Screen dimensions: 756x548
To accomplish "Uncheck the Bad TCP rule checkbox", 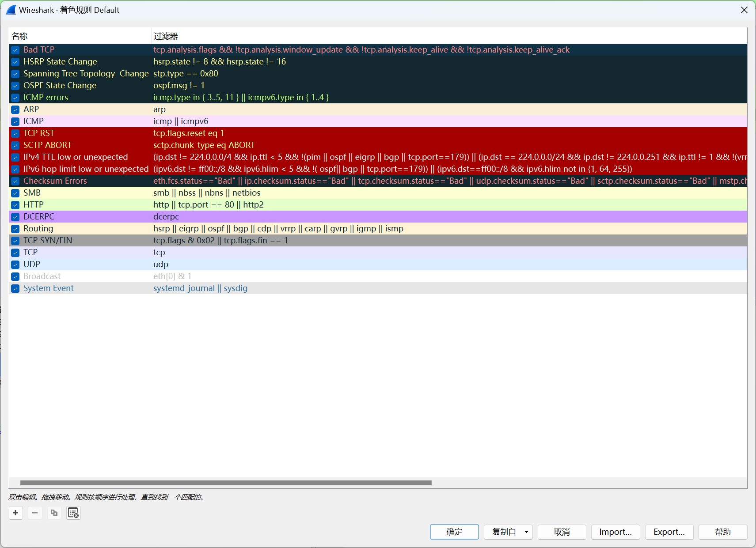I will coord(15,50).
